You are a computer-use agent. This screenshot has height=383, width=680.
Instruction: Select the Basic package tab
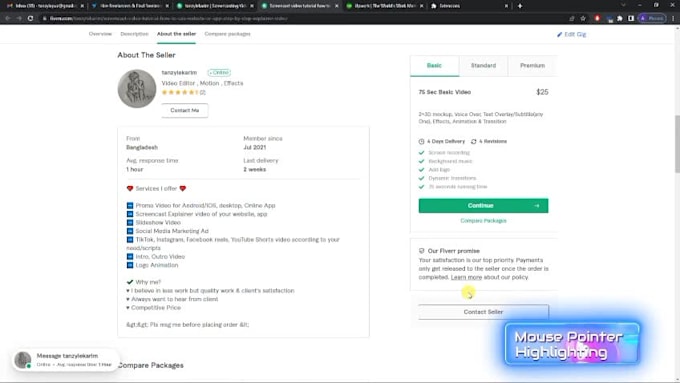[x=434, y=65]
